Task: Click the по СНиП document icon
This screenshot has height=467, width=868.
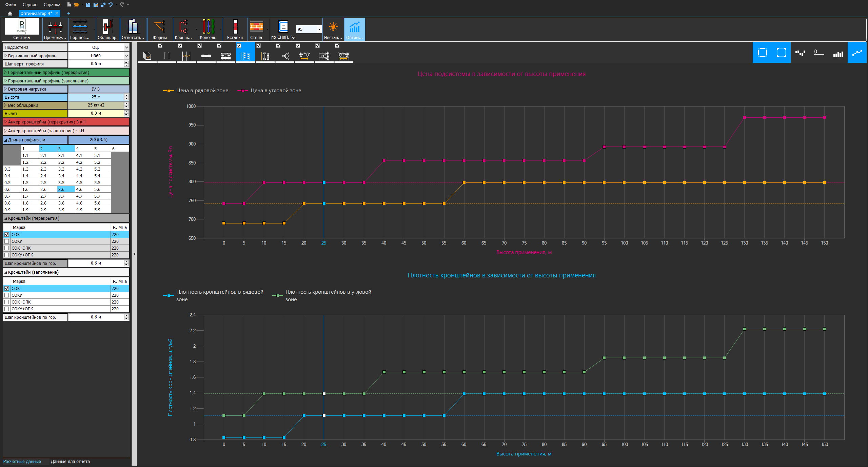Action: 283,26
